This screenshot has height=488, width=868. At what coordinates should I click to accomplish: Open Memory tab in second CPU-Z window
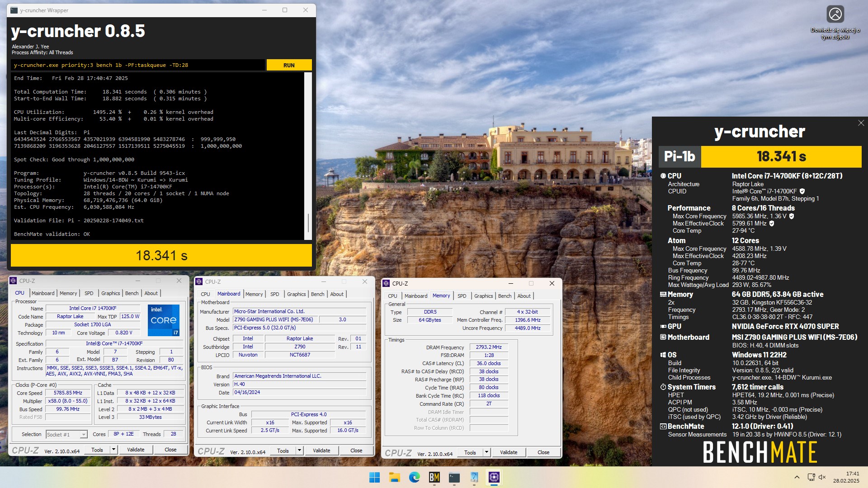tap(254, 294)
